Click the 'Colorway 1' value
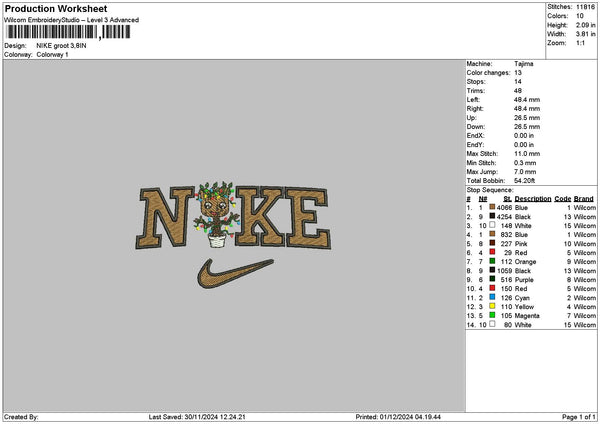The width and height of the screenshot is (600, 424). pos(52,55)
